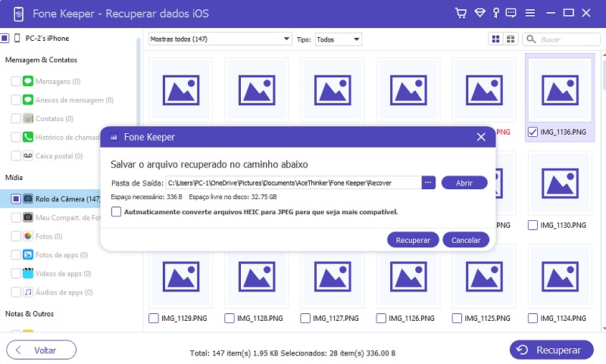Screen dimensions: 606x364
Task: Check the IMG_1130.PNG checkbox
Action: 533,225
